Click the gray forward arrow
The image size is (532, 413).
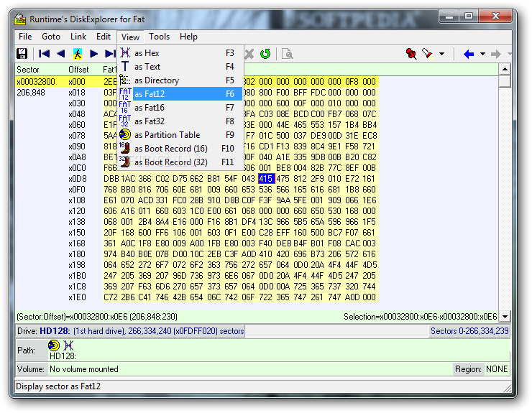point(496,54)
